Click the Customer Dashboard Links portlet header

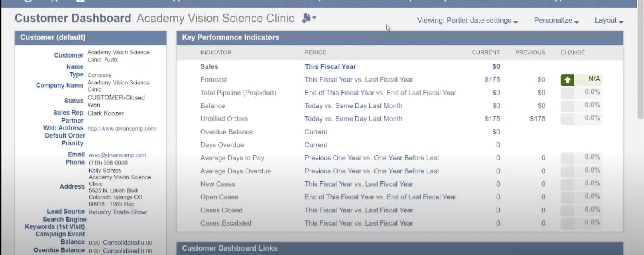click(x=229, y=248)
